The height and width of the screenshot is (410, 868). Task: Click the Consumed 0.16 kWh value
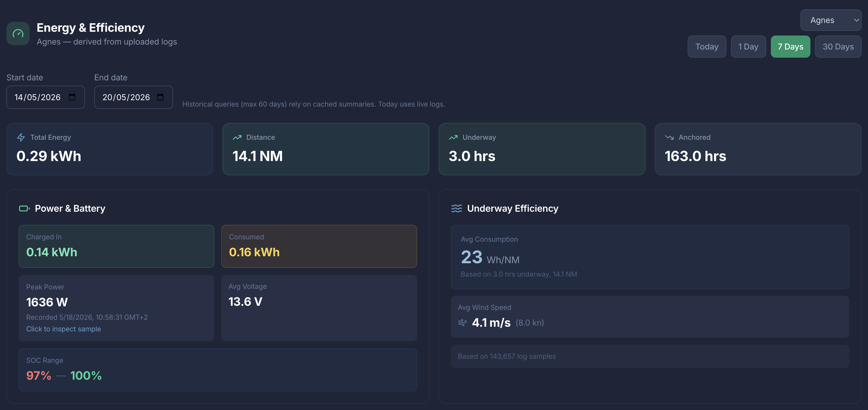[x=254, y=252]
